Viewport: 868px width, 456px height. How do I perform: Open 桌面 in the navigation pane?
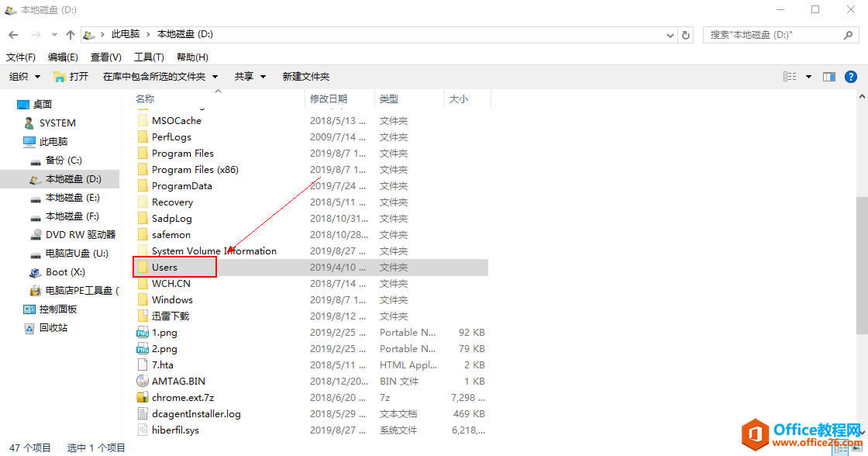click(x=42, y=104)
